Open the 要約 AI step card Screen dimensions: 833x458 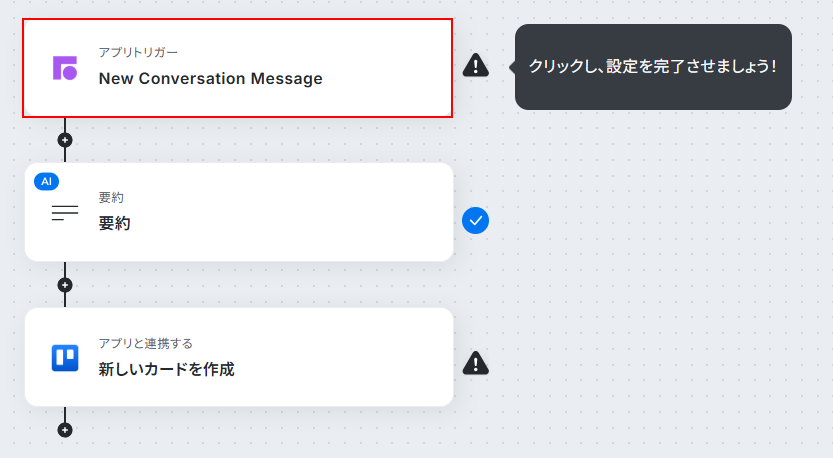coord(239,212)
